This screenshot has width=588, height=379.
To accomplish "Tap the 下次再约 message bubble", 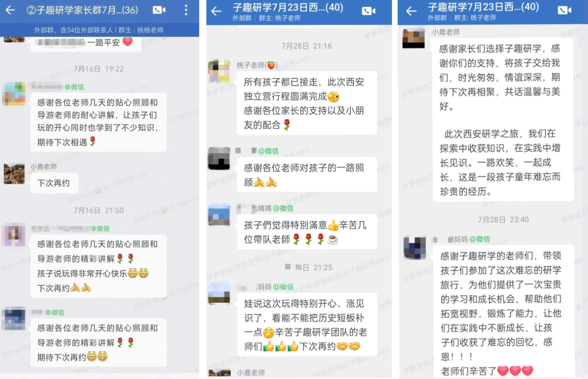I will (x=54, y=183).
